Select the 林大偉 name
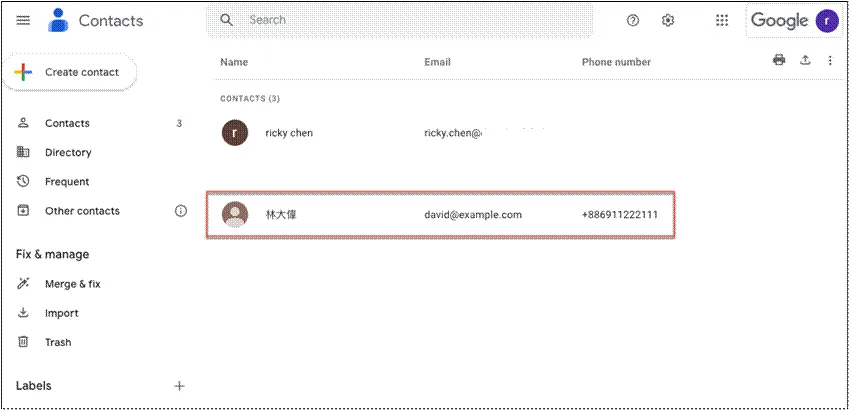This screenshot has height=410, width=849. pyautogui.click(x=281, y=214)
